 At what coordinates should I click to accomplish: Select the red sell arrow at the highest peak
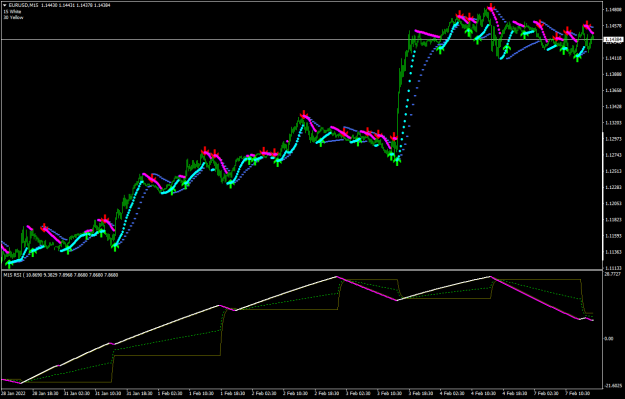coord(491,7)
